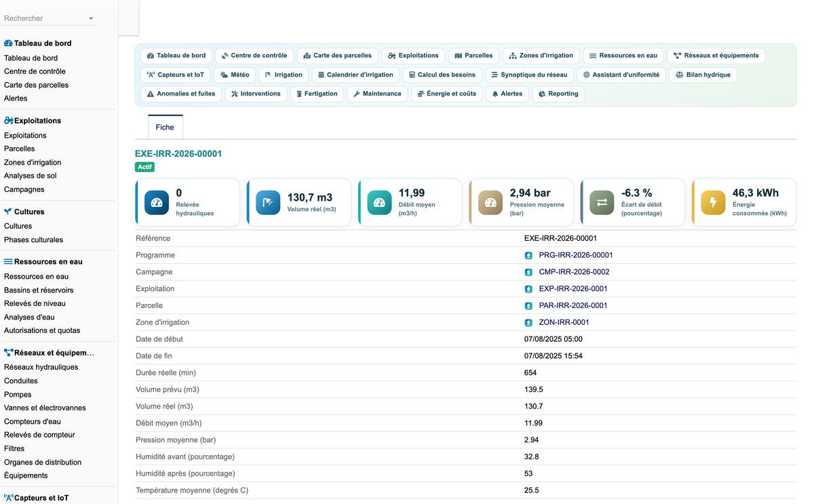The width and height of the screenshot is (814, 504).
Task: Click the EXE-IRR-2026-00001 record title
Action: click(178, 154)
